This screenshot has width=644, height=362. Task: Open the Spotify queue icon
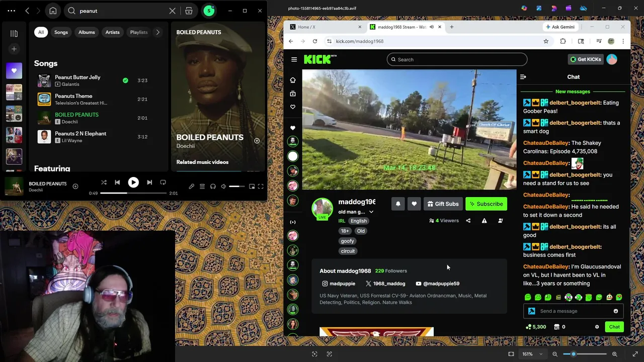[202, 187]
